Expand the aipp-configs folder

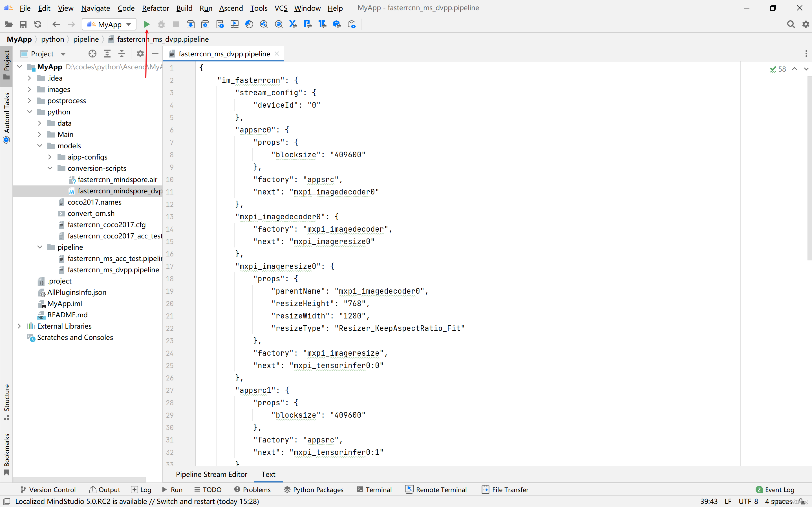pyautogui.click(x=50, y=157)
